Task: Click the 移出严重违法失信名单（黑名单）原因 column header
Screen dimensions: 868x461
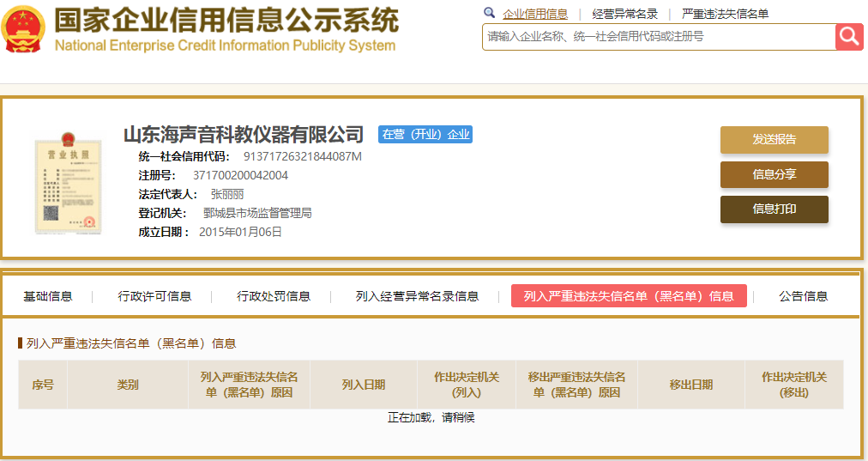Action: click(x=576, y=385)
